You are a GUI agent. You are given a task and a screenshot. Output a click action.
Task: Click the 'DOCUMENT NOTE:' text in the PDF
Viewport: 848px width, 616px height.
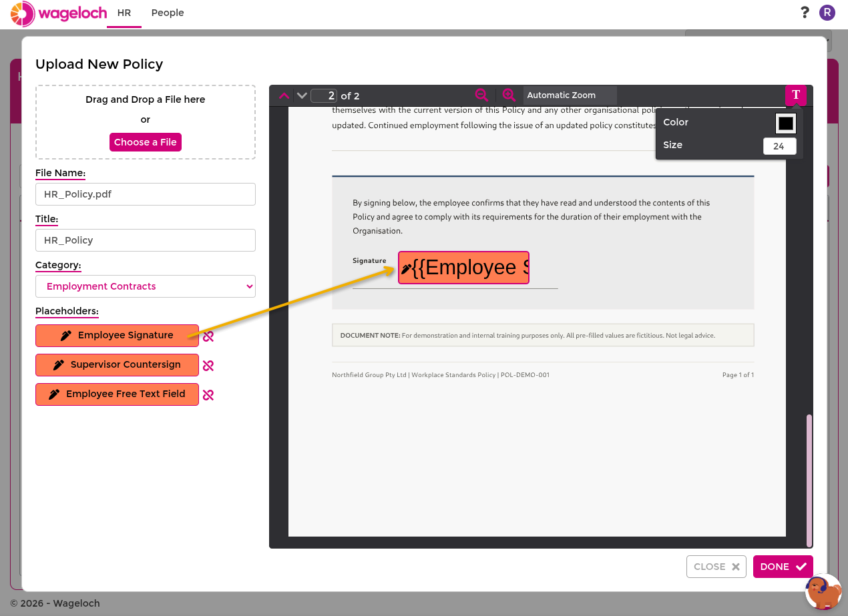pos(370,336)
